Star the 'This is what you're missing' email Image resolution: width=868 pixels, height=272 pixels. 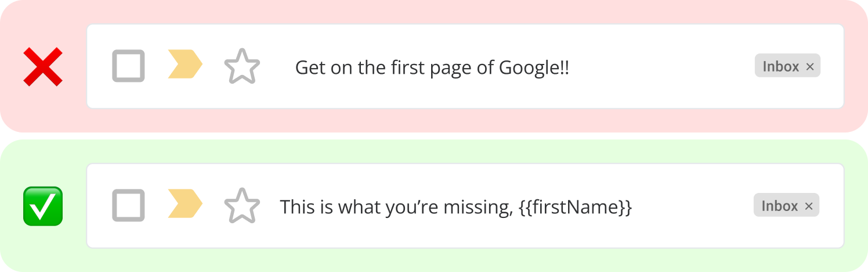(x=242, y=206)
